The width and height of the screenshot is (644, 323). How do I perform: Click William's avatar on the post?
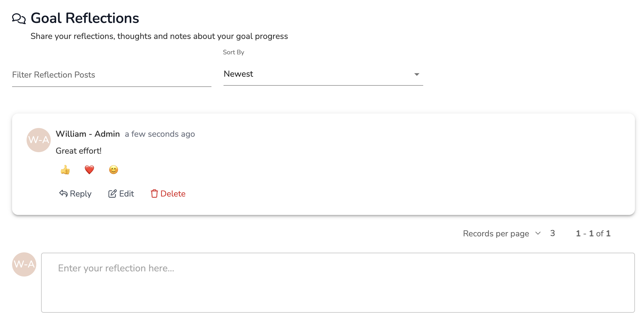click(39, 140)
